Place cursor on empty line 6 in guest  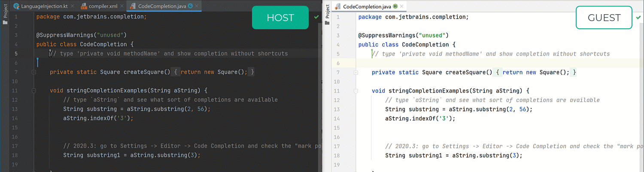[x=472, y=63]
